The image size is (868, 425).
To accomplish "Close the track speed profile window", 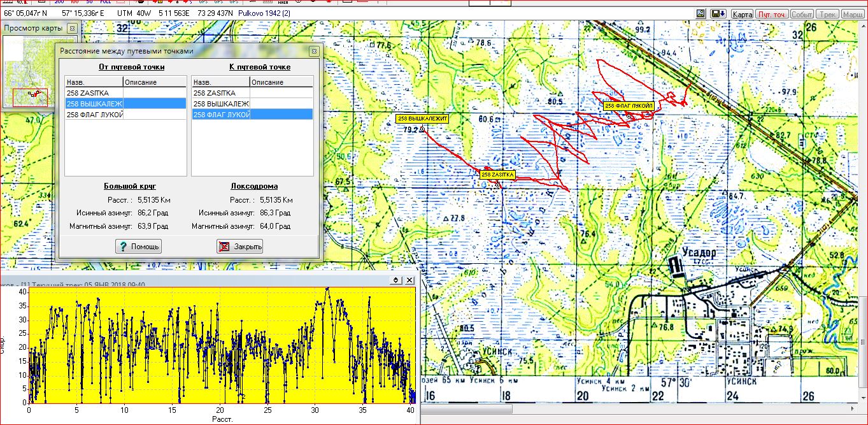I will pos(409,280).
